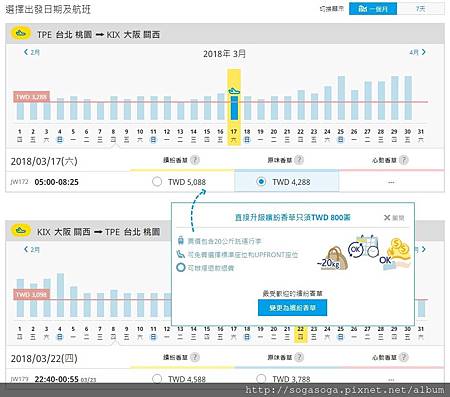This screenshot has height=397, width=450.
Task: Select March 17 highlighted bar in outbound chart
Action: click(234, 108)
